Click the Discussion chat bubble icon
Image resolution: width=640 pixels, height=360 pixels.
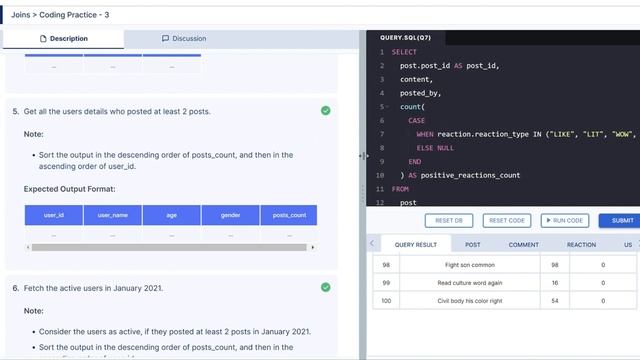pos(165,38)
